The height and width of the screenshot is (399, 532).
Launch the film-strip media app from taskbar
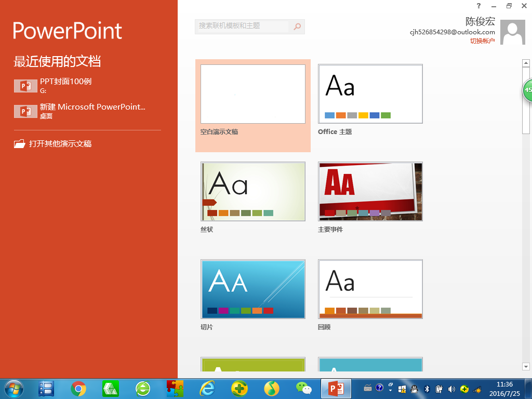coord(46,389)
